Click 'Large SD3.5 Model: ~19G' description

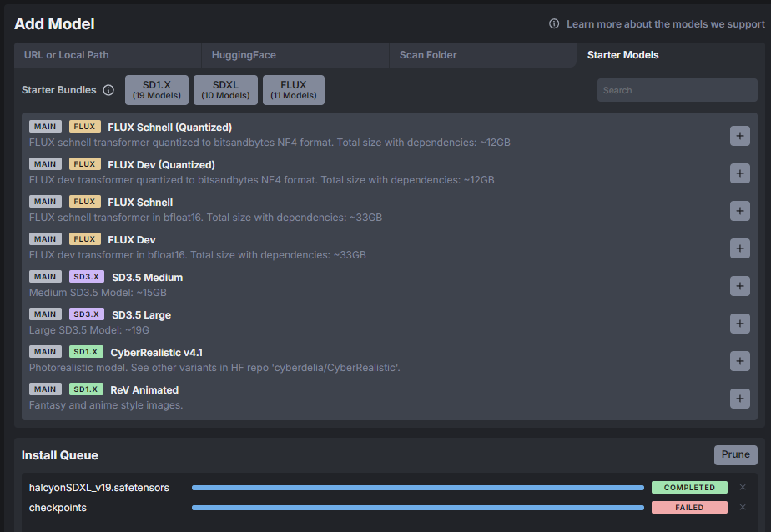tap(88, 330)
